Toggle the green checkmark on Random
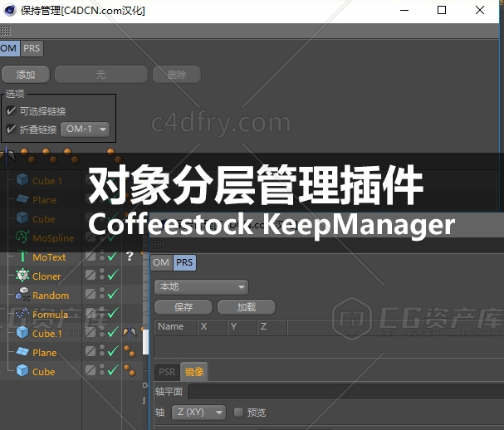 pos(113,294)
